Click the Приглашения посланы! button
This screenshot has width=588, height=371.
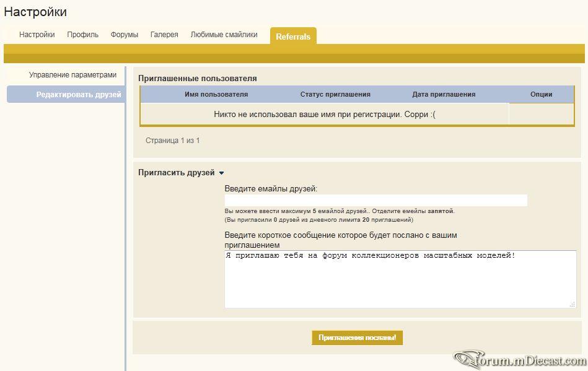pos(357,338)
